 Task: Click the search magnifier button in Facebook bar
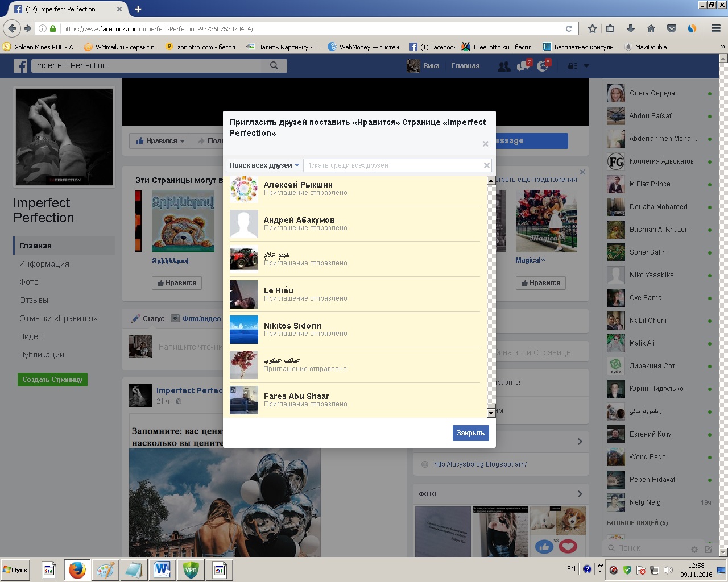point(274,65)
